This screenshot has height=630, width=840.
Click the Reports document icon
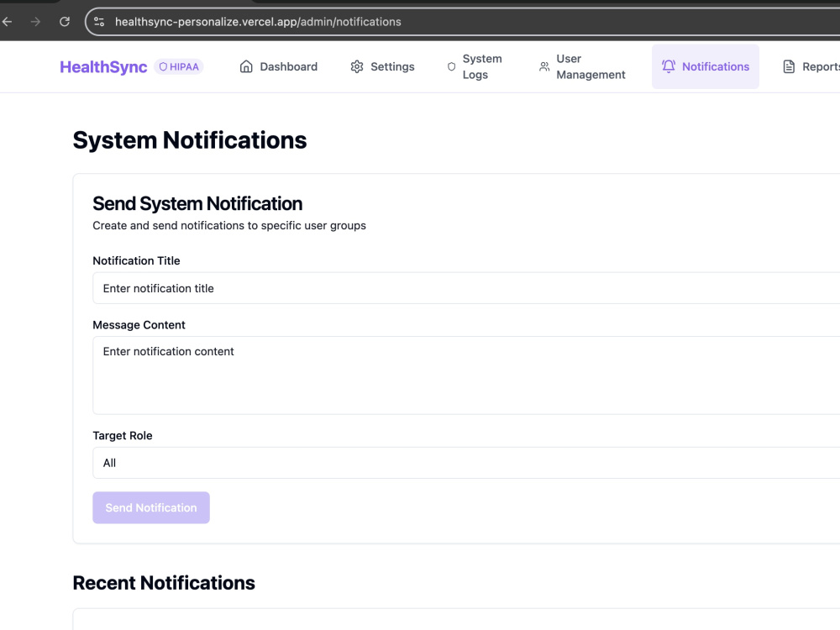789,66
